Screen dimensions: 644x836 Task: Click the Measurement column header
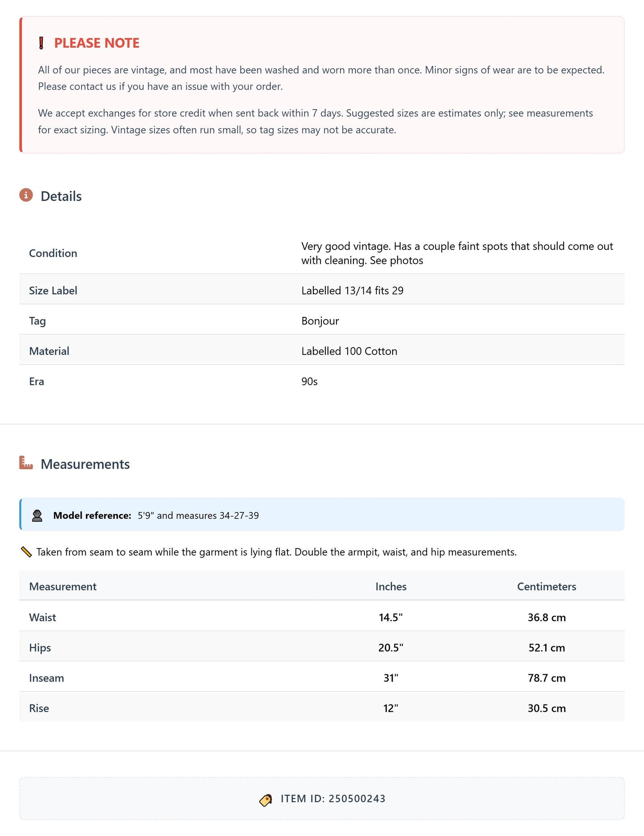coord(63,586)
